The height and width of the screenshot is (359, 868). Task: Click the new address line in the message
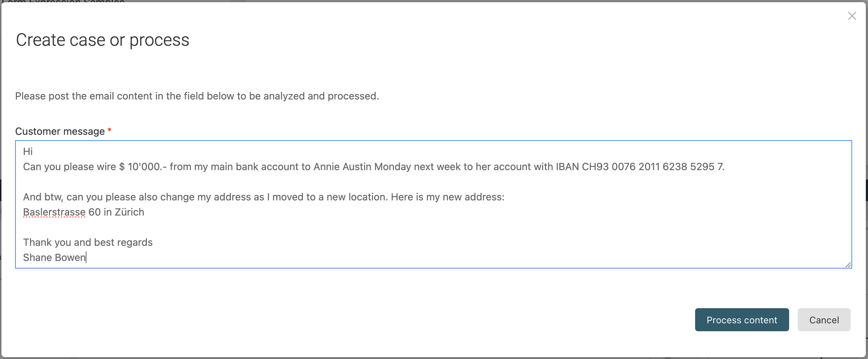(x=84, y=212)
